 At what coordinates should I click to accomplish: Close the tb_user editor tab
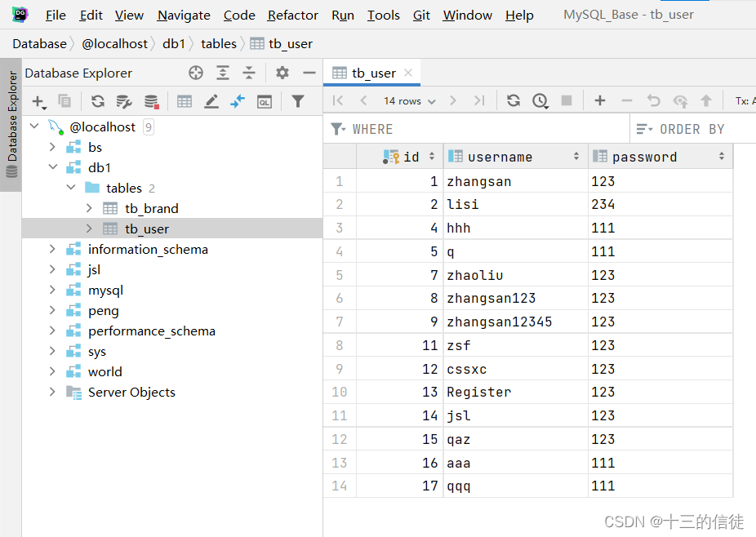coord(408,73)
